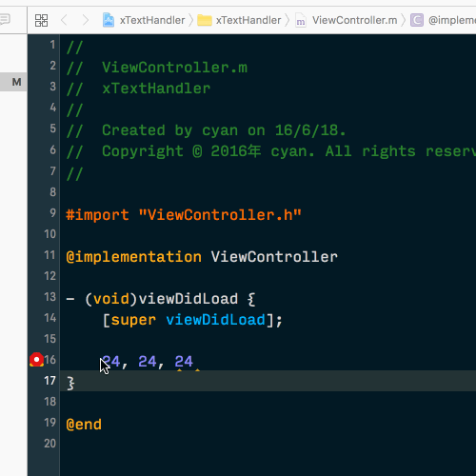Image resolution: width=476 pixels, height=476 pixels.
Task: Open the @implementation breadcrumb segment
Action: point(444,20)
